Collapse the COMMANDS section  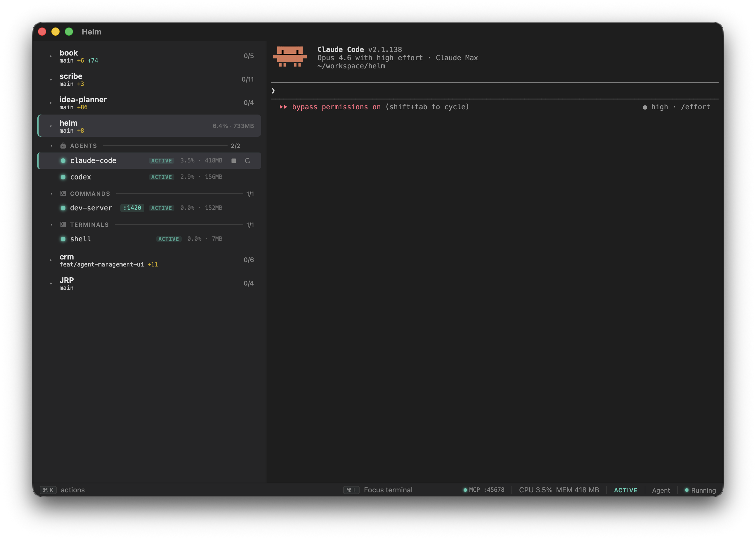(51, 193)
